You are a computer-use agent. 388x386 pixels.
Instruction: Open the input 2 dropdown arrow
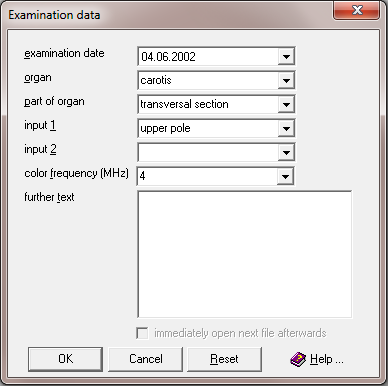286,153
